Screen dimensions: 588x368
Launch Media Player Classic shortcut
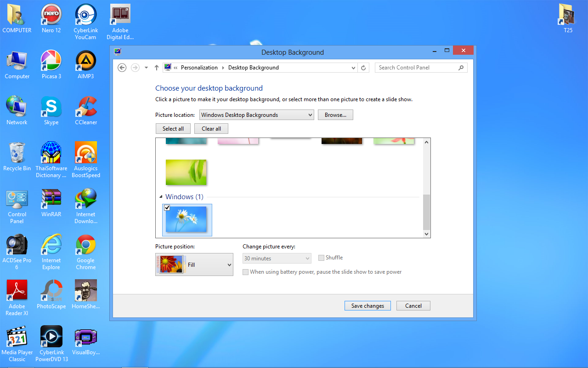pos(17,344)
